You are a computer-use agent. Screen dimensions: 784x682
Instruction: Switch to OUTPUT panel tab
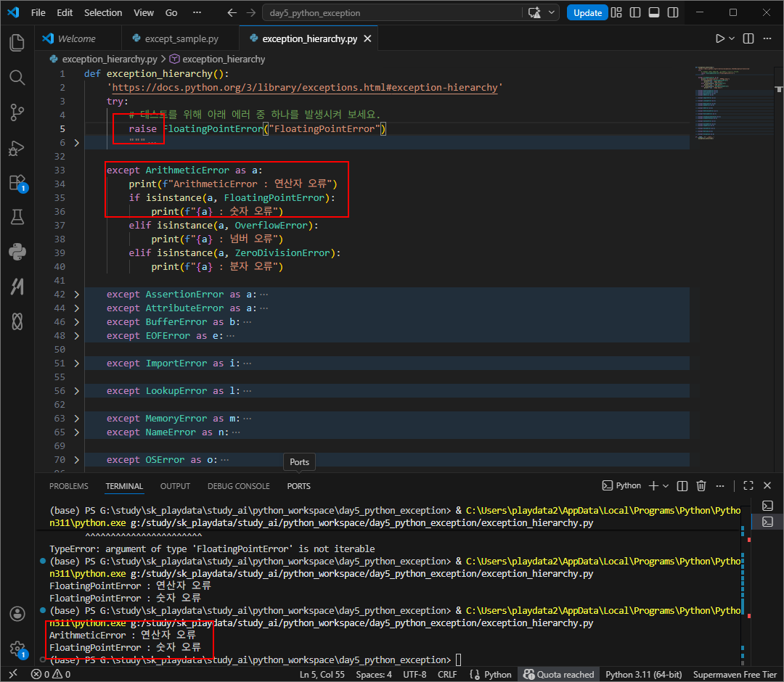(x=175, y=486)
